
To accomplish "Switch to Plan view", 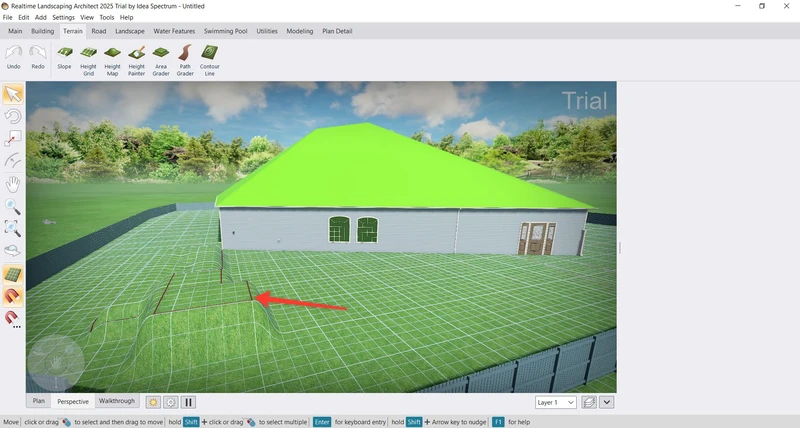I will tap(38, 401).
